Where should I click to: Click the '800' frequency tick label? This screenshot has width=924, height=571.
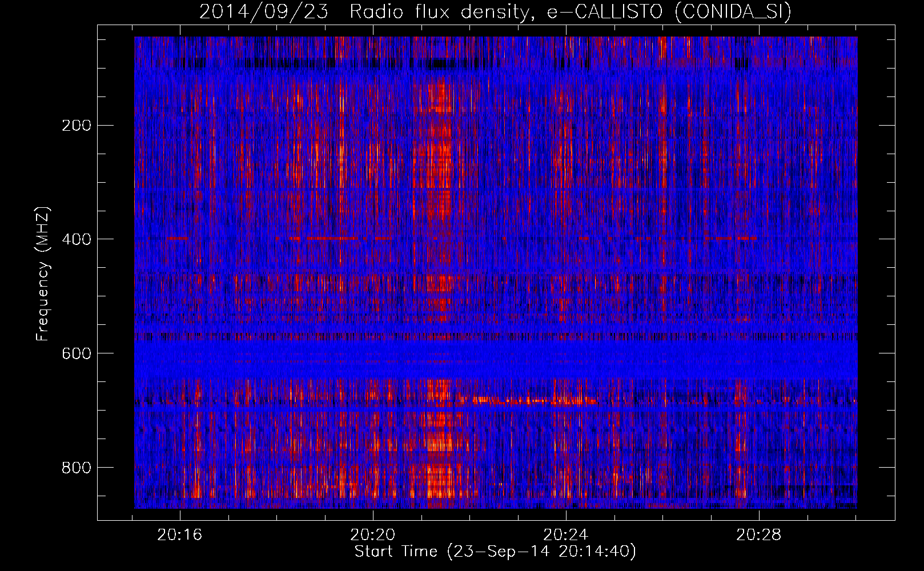click(x=77, y=468)
